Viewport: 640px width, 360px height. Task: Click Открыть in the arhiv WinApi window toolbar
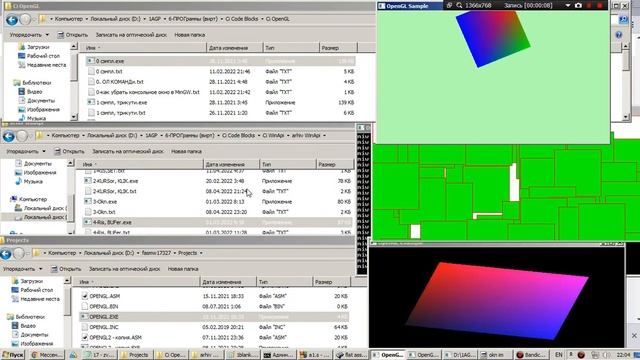click(x=69, y=151)
